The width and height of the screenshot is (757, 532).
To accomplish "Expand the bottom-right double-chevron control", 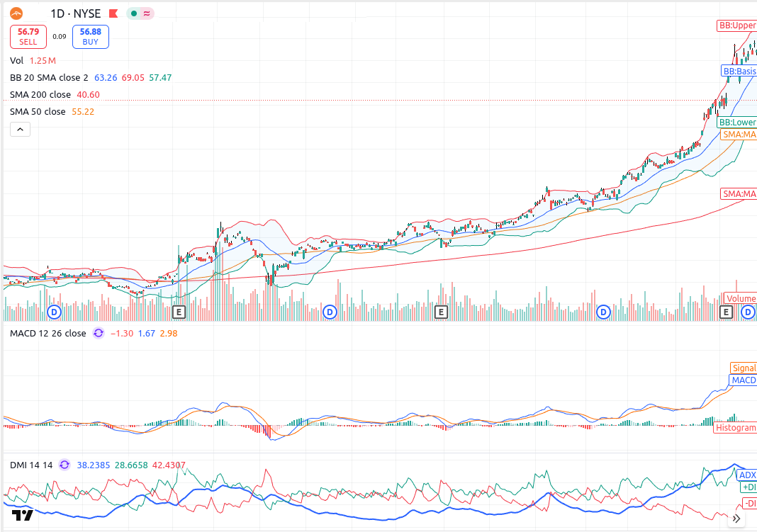I will 736,519.
